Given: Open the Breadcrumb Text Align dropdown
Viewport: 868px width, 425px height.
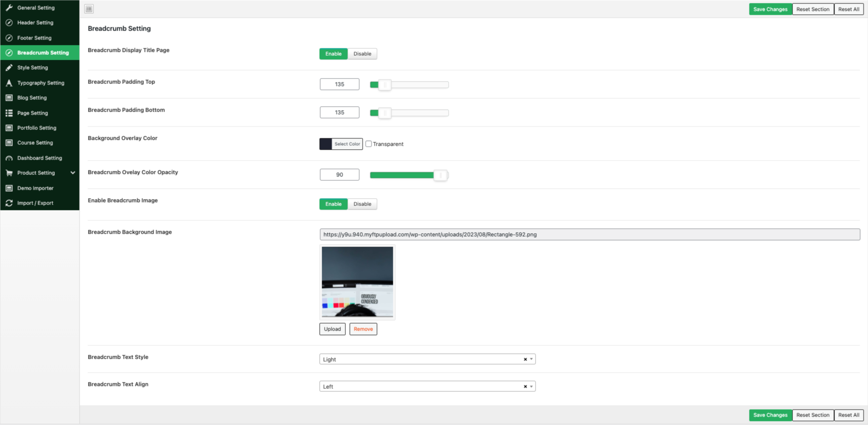Looking at the screenshot, I should pos(427,386).
